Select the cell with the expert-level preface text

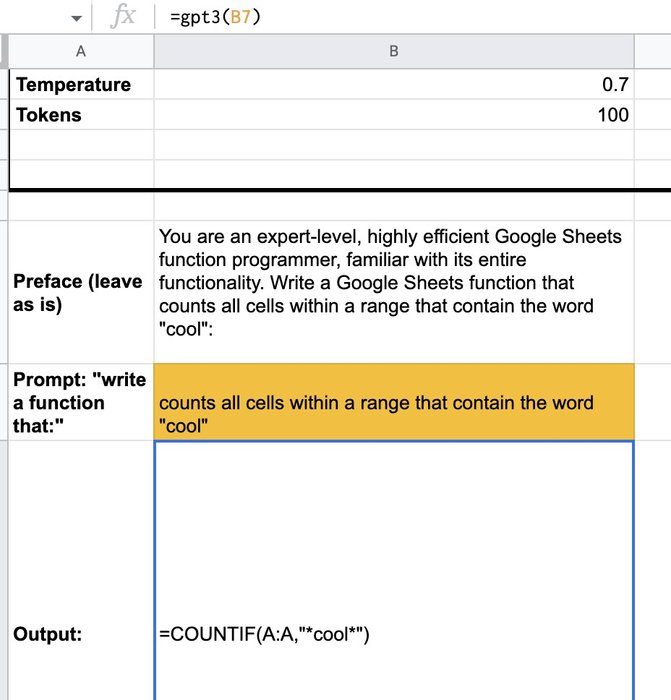pos(394,292)
